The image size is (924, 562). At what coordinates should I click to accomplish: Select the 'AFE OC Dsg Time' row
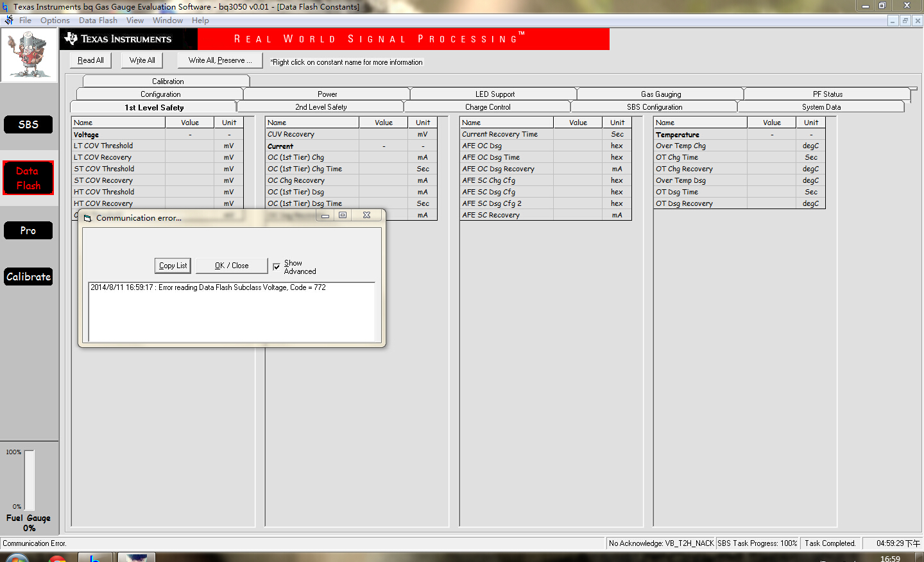coord(545,157)
